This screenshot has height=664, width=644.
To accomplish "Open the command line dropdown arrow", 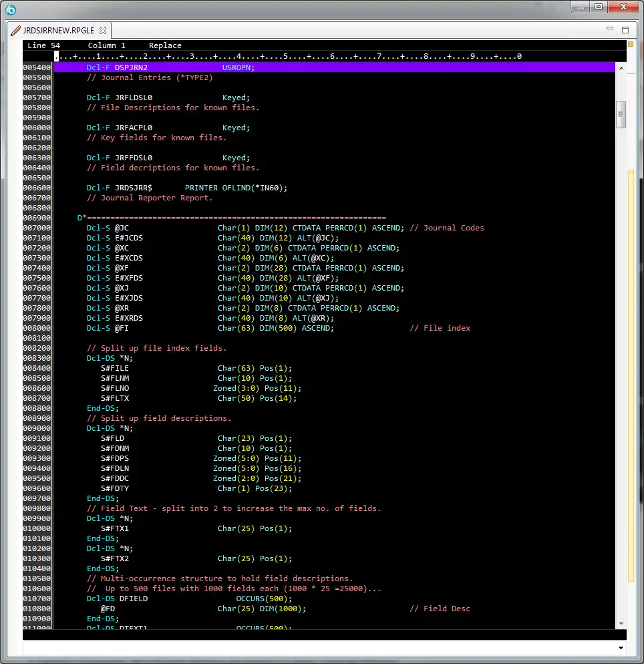I will coord(621,648).
